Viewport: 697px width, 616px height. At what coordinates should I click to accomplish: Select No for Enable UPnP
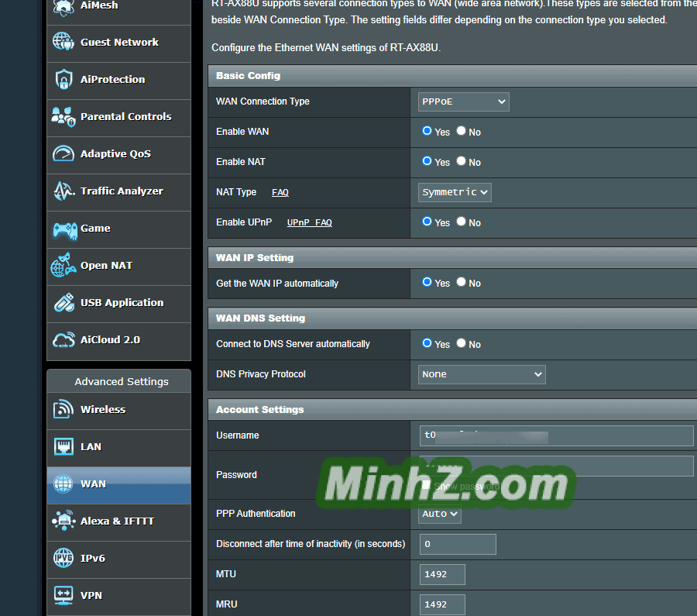[x=461, y=222]
